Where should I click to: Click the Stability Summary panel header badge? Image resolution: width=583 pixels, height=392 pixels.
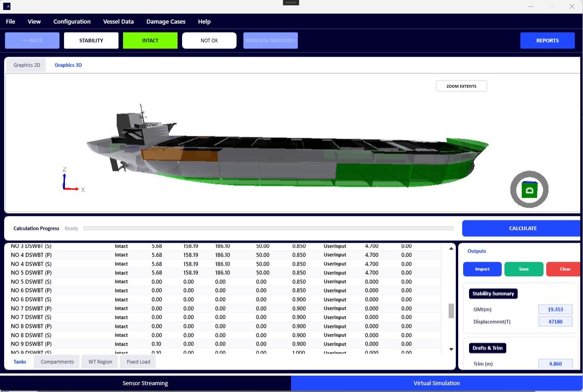click(x=493, y=294)
